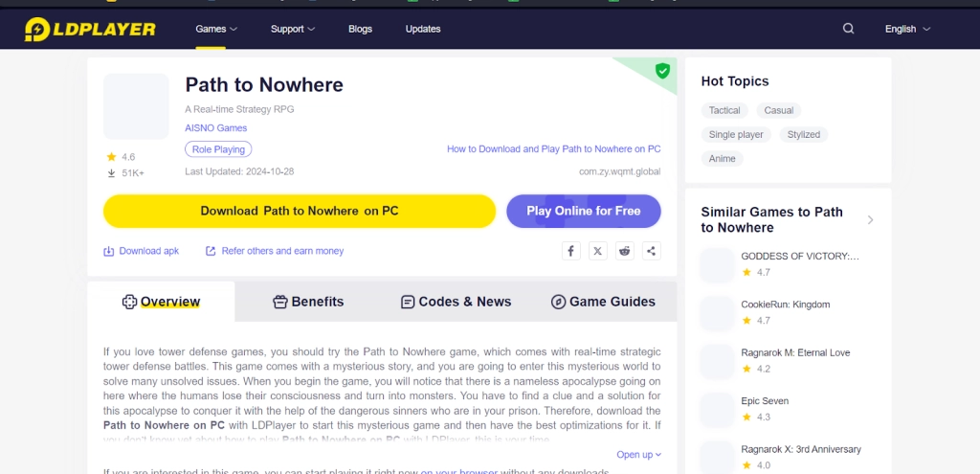980x474 pixels.
Task: Open Ragnarok M: Eternal Love thumbnail
Action: (717, 361)
